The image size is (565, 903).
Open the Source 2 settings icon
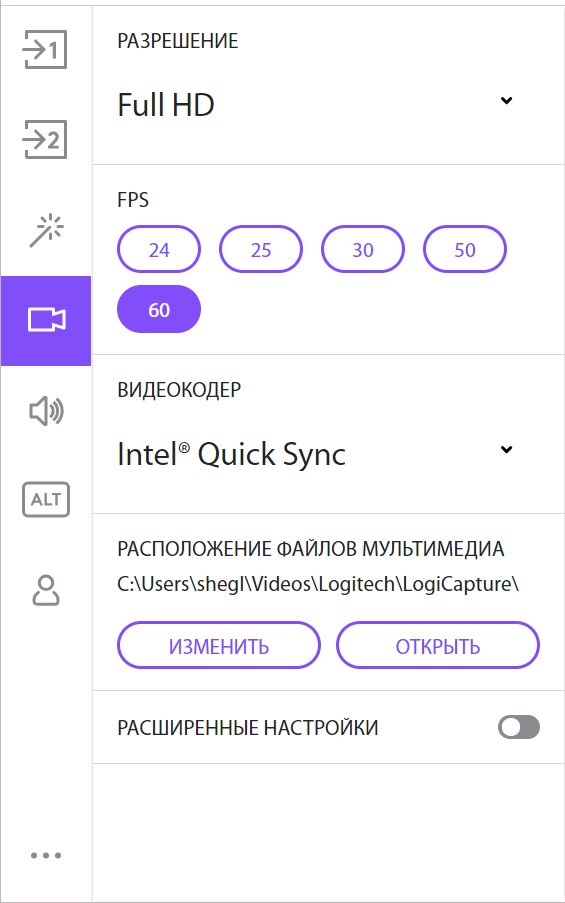(45, 139)
